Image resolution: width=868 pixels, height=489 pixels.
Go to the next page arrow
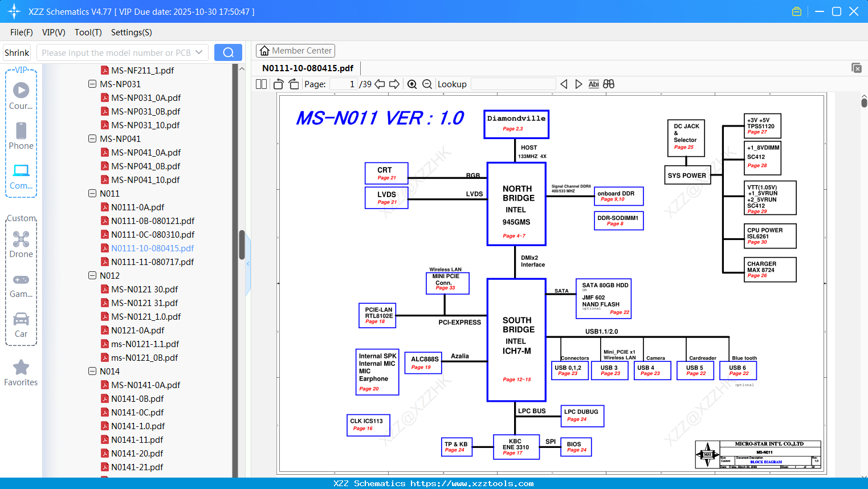(394, 84)
